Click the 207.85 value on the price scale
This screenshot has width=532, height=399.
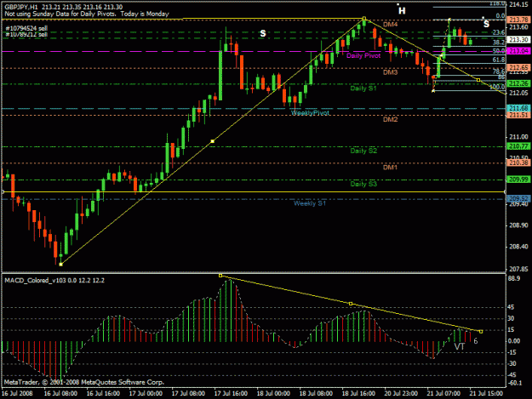point(518,269)
